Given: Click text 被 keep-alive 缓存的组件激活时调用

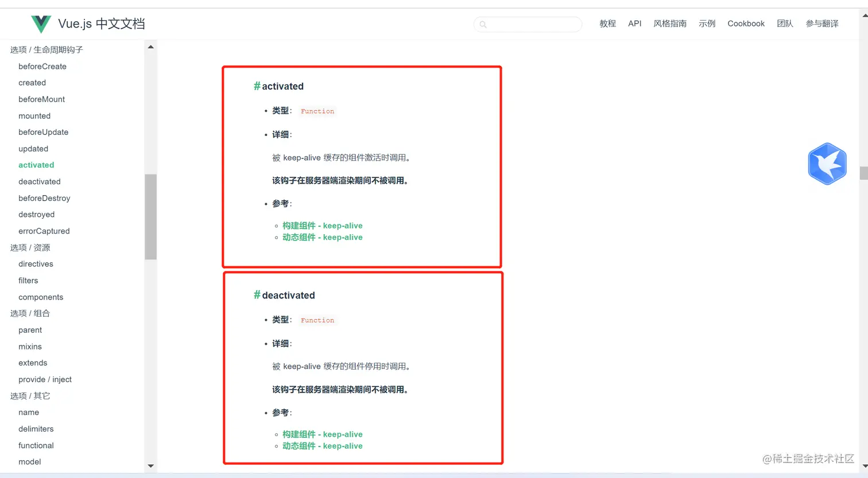Looking at the screenshot, I should click(341, 158).
